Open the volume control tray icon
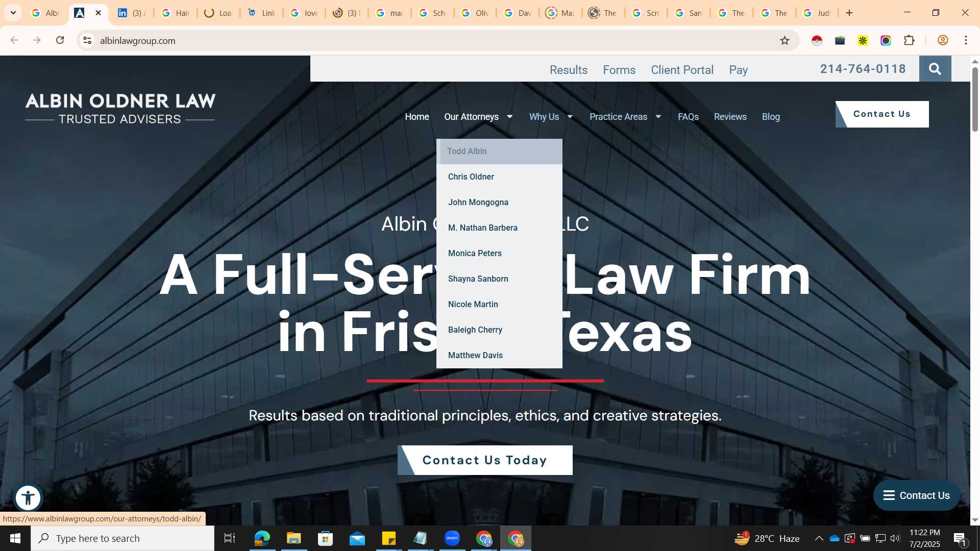 click(x=895, y=538)
